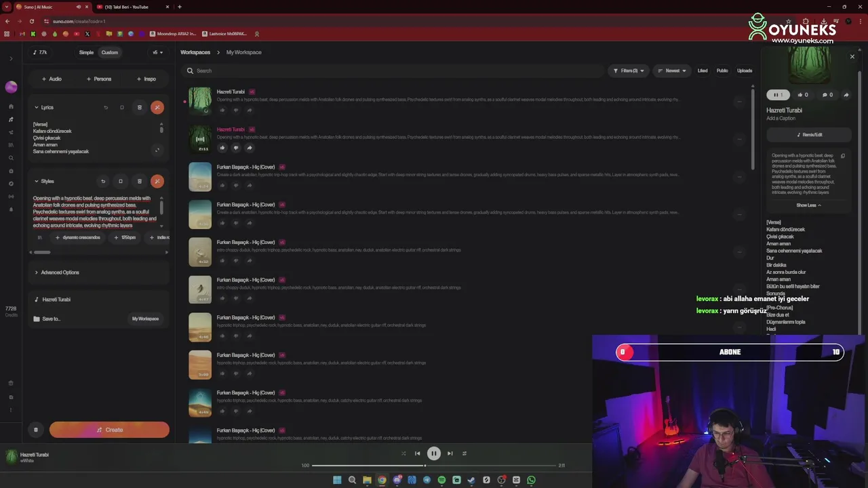Toggle the Public filter
This screenshot has height=488, width=868.
tap(722, 70)
